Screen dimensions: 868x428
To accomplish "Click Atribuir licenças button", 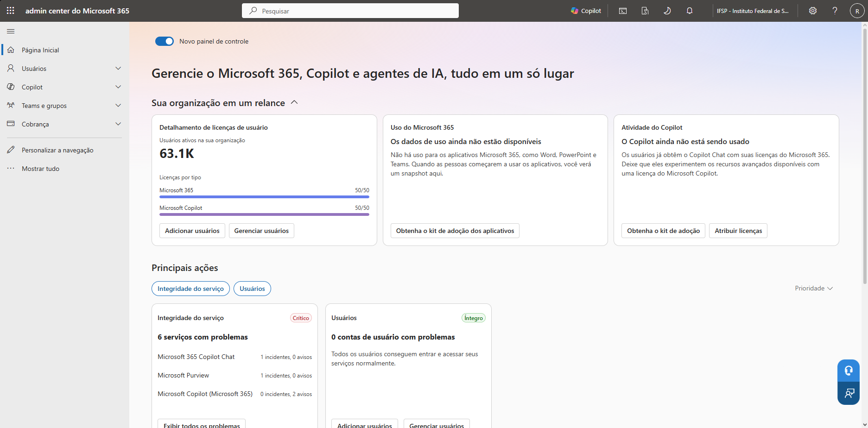I will 738,231.
